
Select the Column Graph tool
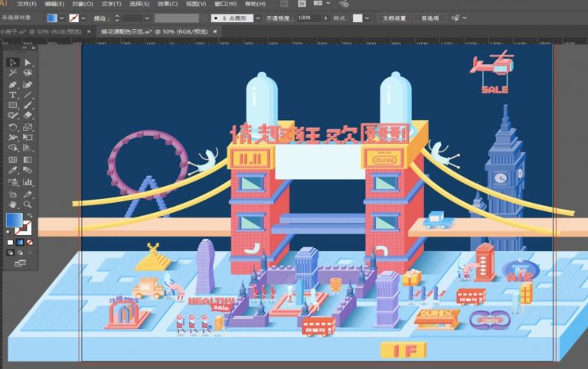[x=28, y=182]
